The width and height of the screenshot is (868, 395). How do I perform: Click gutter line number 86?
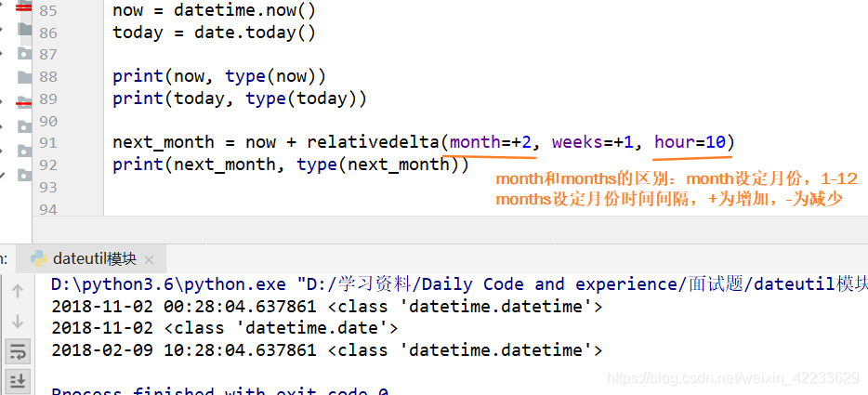pyautogui.click(x=48, y=33)
